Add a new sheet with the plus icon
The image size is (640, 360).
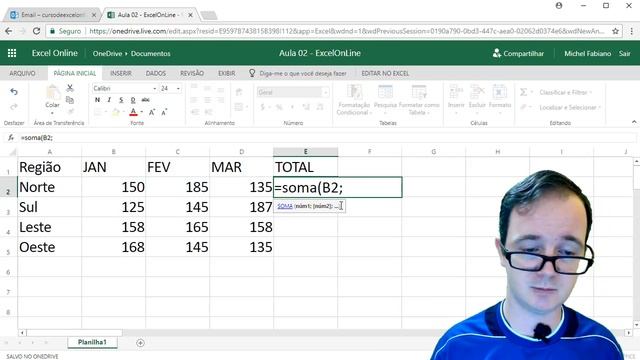click(x=140, y=343)
